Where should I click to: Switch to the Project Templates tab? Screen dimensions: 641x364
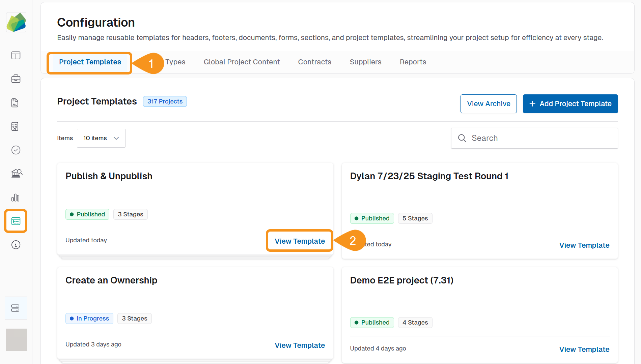90,62
